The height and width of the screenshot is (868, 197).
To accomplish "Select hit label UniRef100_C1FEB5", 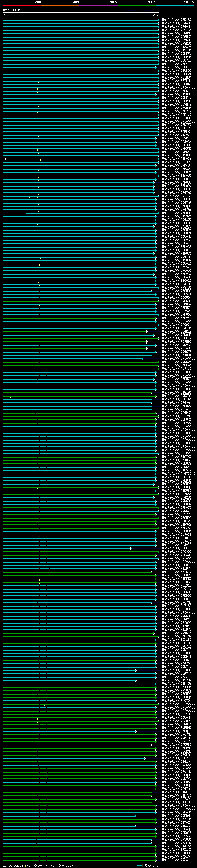I will tap(177, 200).
